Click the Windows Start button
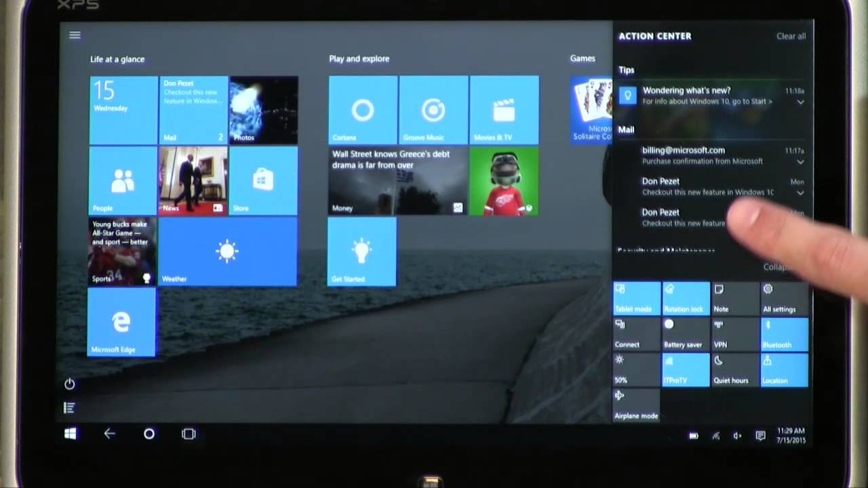868x488 pixels. 70,434
